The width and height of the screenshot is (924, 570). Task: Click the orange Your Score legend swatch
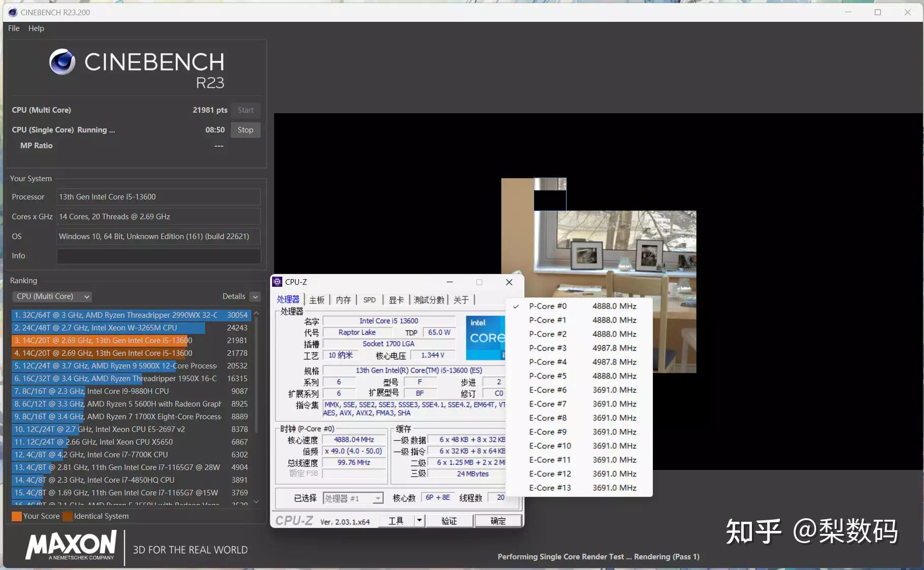click(16, 516)
